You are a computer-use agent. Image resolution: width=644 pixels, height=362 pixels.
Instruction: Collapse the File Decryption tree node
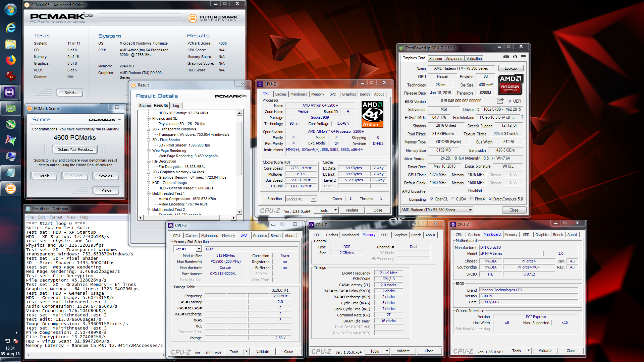[x=148, y=161]
